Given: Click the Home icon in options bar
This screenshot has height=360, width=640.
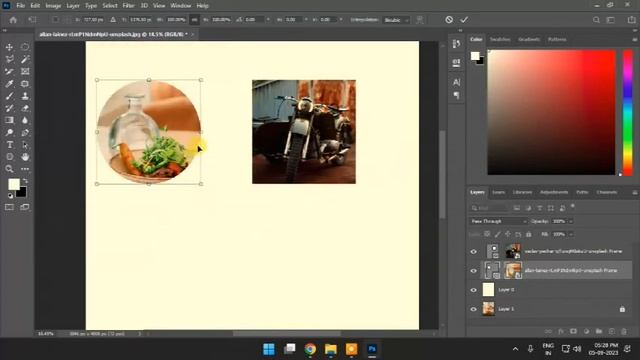Looking at the screenshot, I should [13, 20].
